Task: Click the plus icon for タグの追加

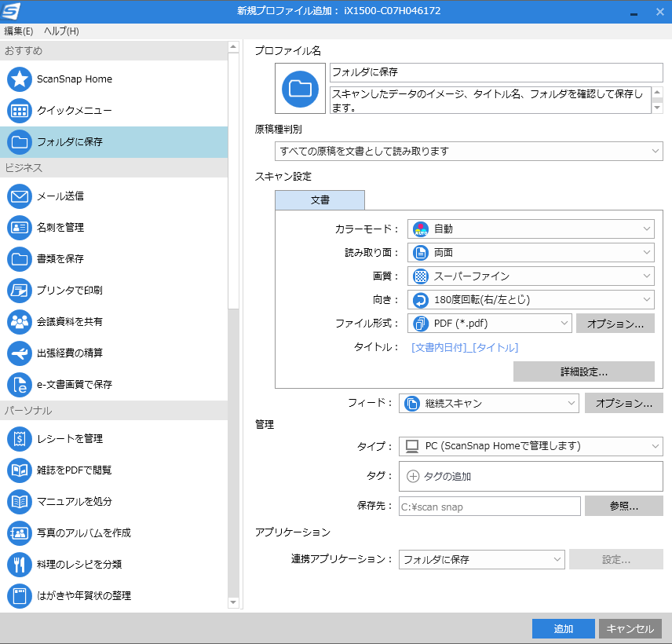Action: click(413, 477)
